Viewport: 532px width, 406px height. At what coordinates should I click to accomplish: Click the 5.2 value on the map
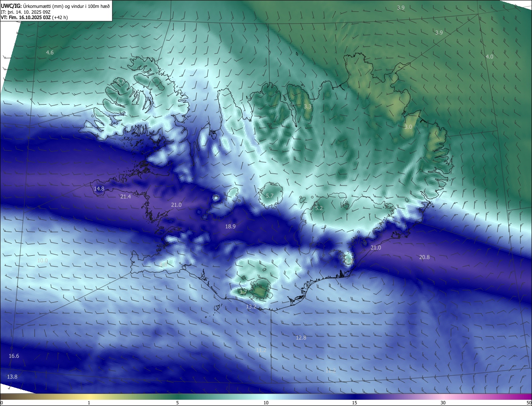[x=319, y=208]
